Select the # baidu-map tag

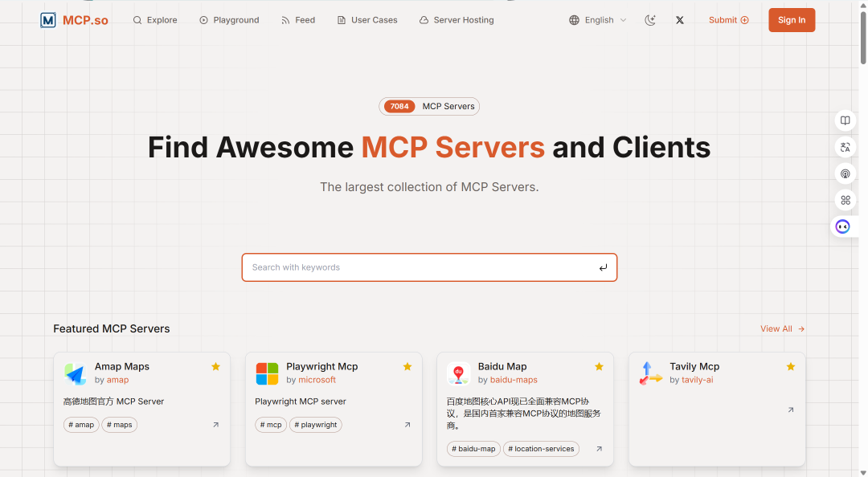473,449
